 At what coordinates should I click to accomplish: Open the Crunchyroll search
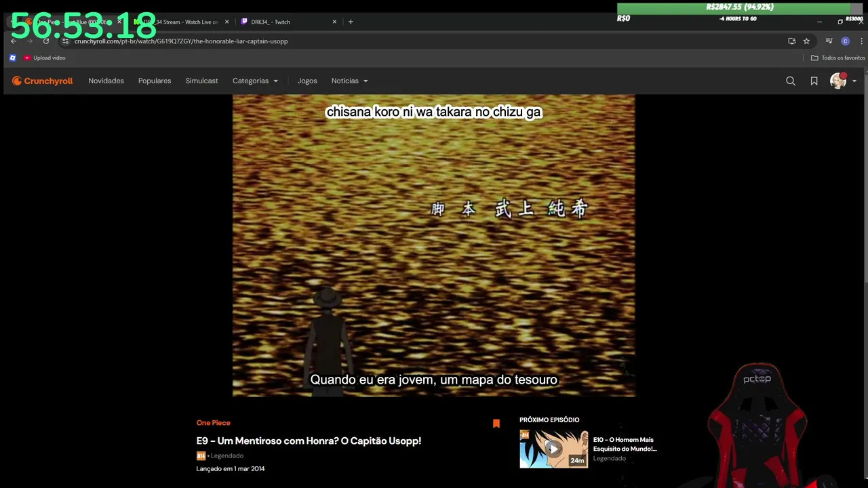click(x=791, y=81)
